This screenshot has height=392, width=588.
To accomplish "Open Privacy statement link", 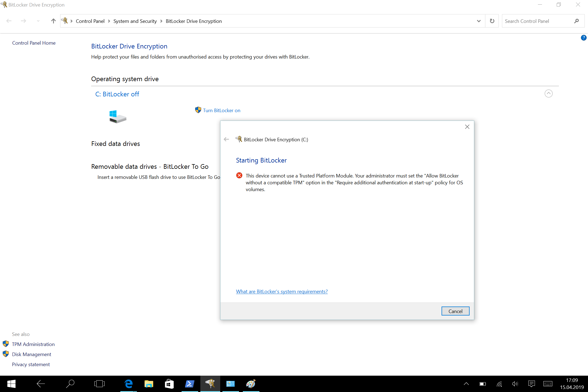I will click(31, 365).
